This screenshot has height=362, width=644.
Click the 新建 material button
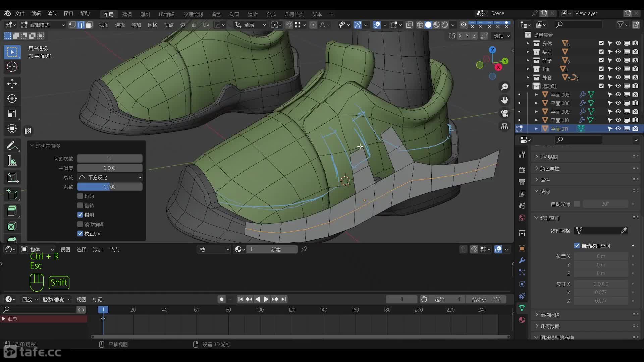tap(275, 249)
